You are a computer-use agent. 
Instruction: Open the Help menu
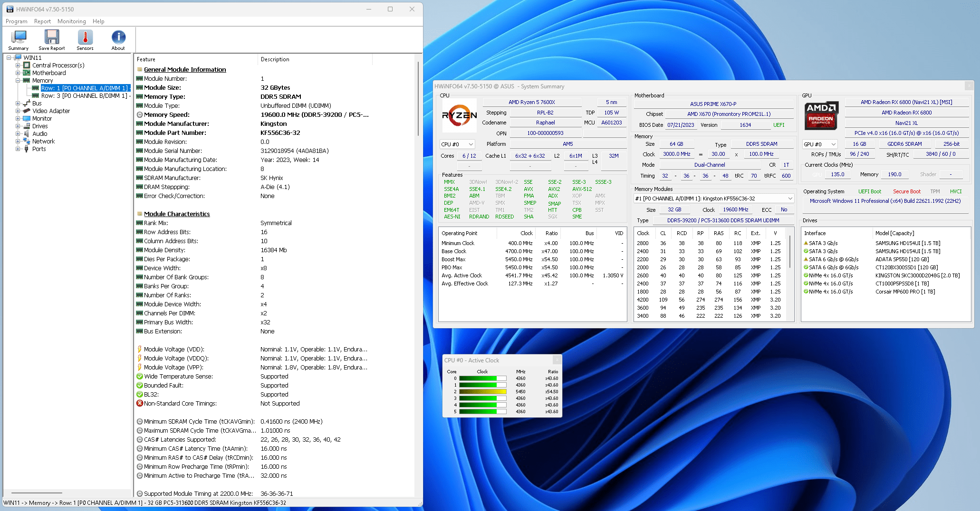pos(98,21)
